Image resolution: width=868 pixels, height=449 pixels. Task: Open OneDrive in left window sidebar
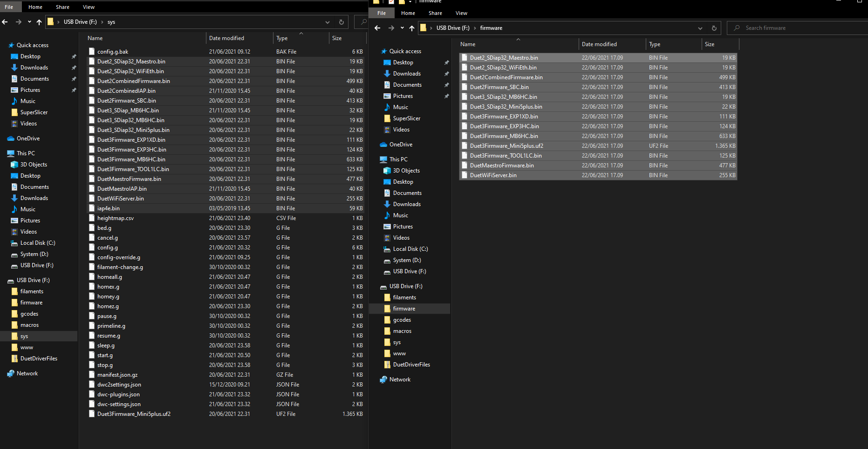[x=28, y=138]
